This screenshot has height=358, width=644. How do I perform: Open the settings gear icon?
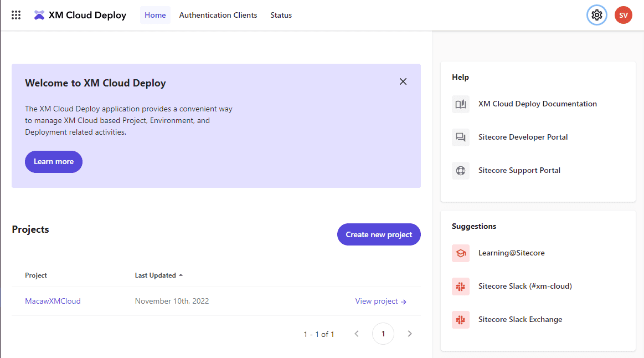[596, 15]
